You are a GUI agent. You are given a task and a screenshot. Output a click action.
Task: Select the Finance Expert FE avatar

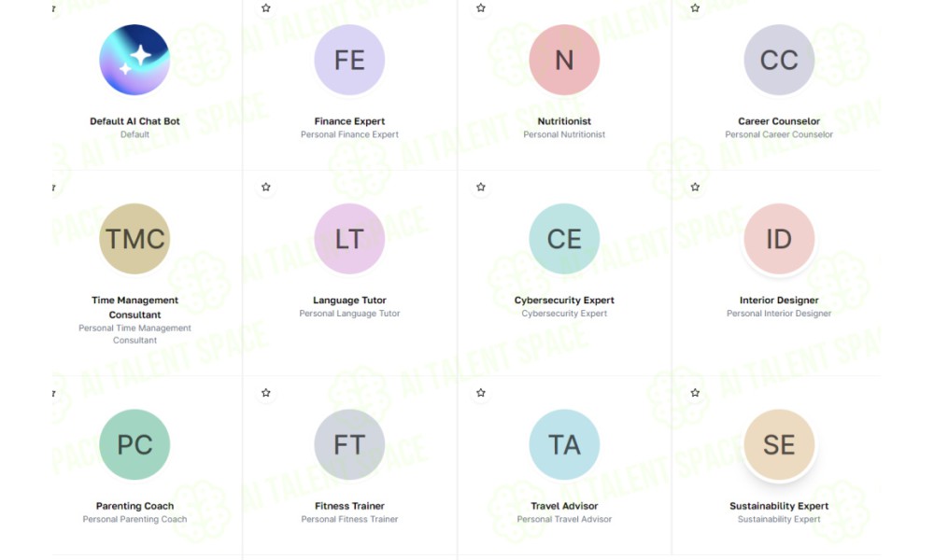349,60
